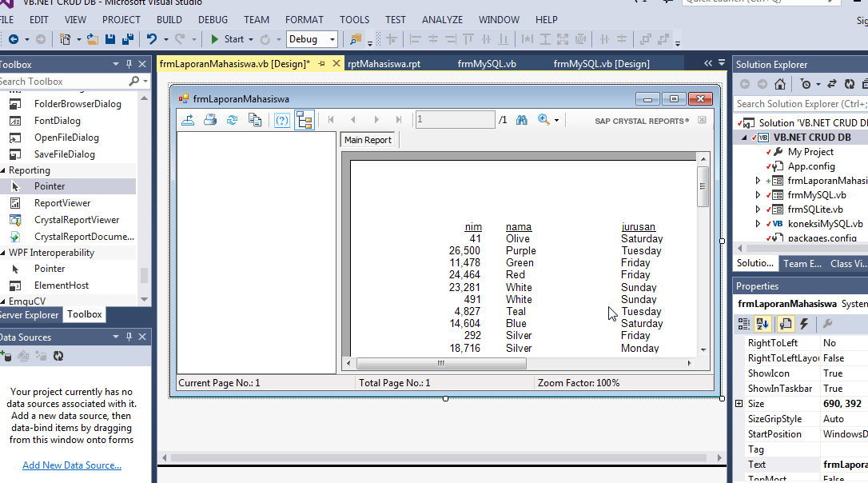Click the Export Report icon in Crystal viewer
This screenshot has height=483, width=868.
188,120
